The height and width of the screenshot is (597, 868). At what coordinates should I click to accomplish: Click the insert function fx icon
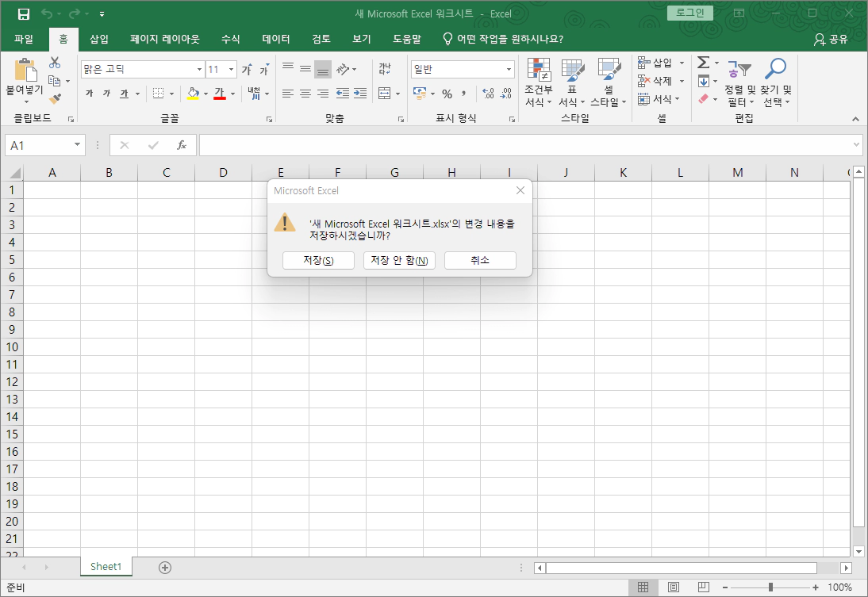(x=181, y=146)
